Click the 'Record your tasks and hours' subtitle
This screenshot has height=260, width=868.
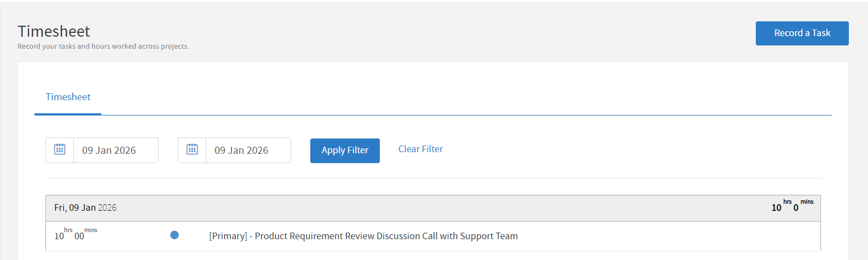103,47
